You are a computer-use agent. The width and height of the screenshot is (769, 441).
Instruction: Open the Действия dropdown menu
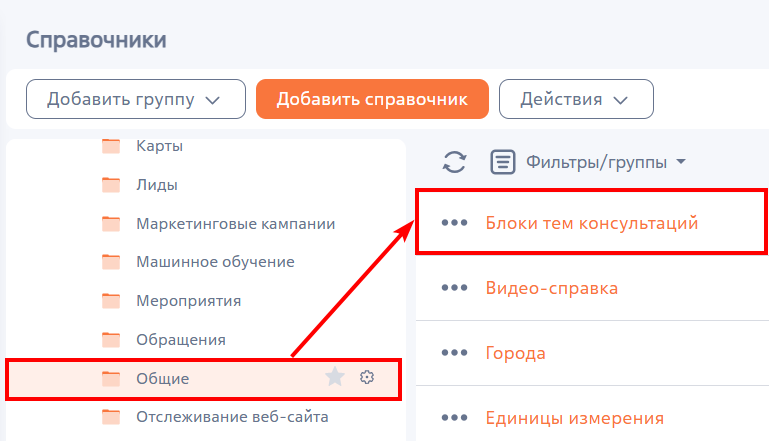576,99
